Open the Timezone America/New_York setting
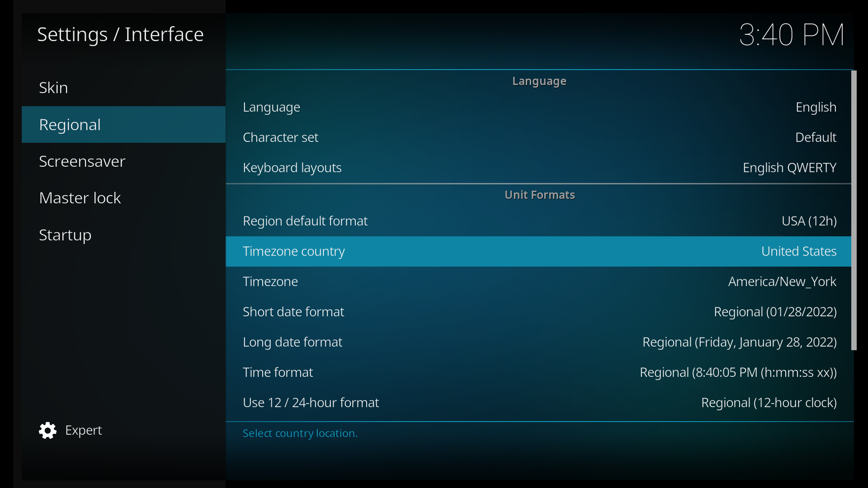868x488 pixels. [539, 281]
